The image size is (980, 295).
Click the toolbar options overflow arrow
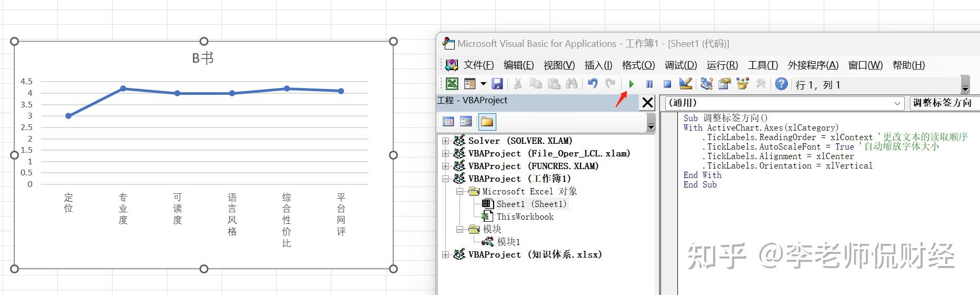(x=965, y=85)
